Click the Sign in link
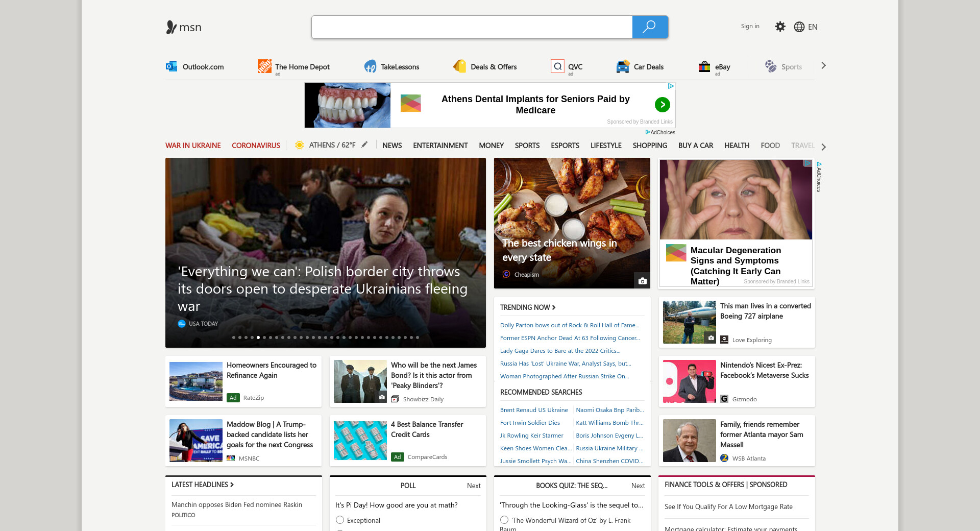Image resolution: width=980 pixels, height=531 pixels. click(750, 26)
